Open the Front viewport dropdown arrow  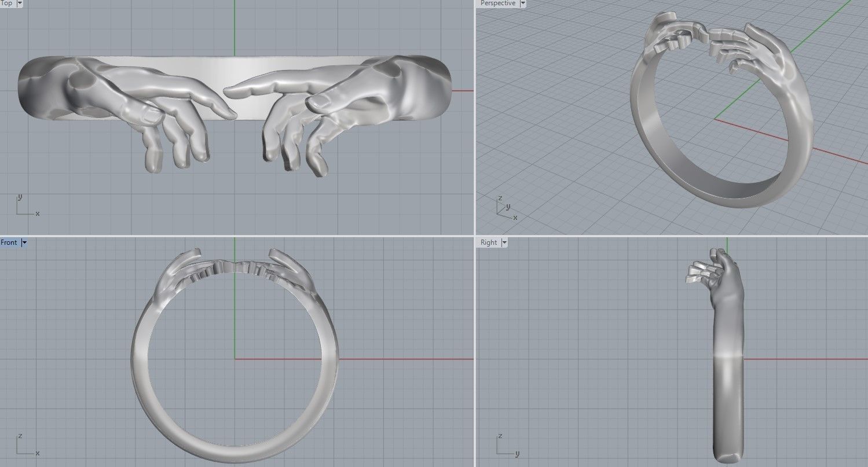pyautogui.click(x=24, y=242)
